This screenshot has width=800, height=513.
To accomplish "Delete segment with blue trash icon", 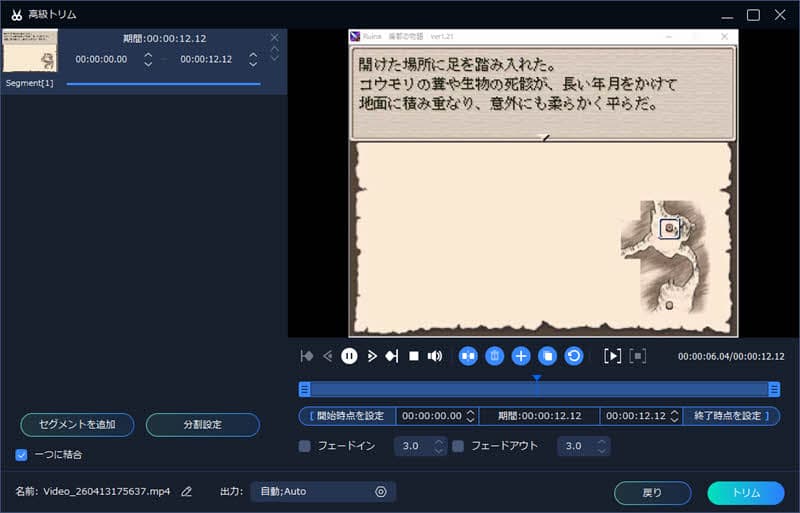I will [x=494, y=356].
